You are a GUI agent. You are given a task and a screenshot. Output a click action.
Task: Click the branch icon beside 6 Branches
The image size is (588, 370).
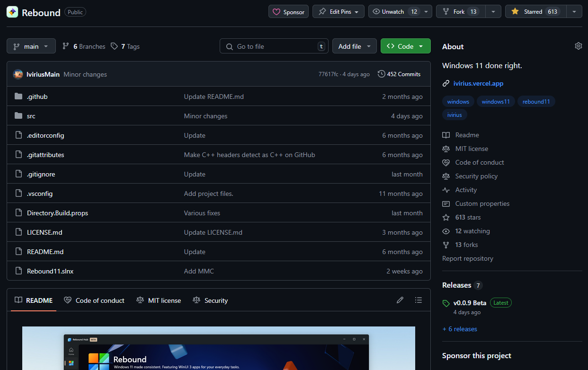tap(66, 46)
